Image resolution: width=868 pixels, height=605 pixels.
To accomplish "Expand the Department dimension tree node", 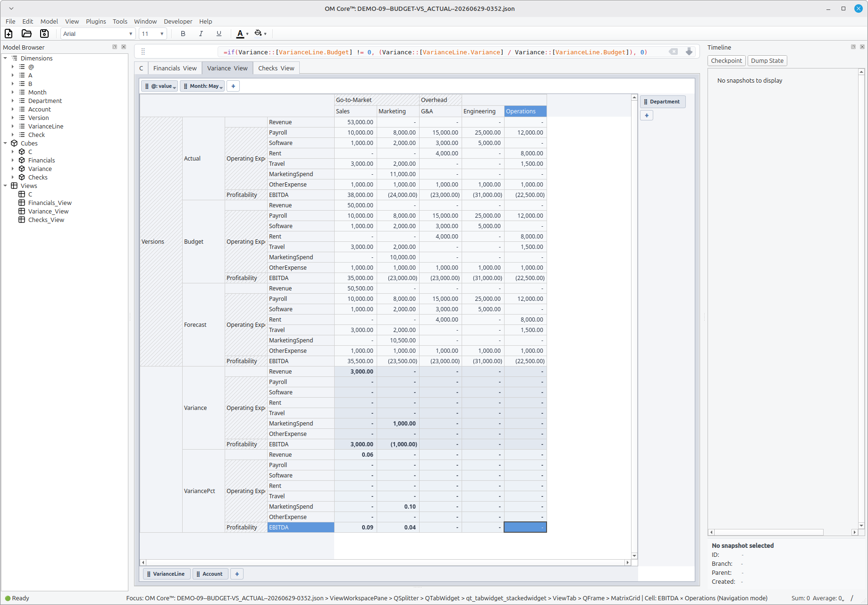I will click(x=13, y=101).
